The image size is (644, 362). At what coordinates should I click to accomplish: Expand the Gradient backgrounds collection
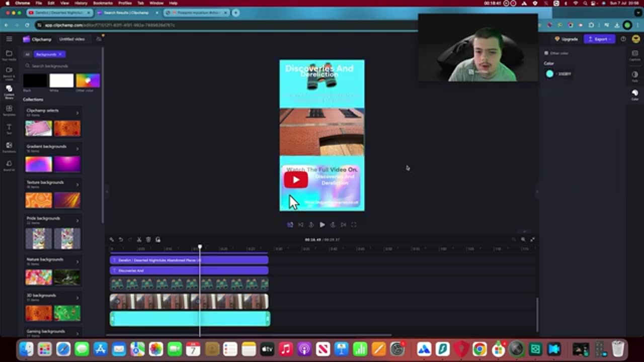[x=77, y=148]
